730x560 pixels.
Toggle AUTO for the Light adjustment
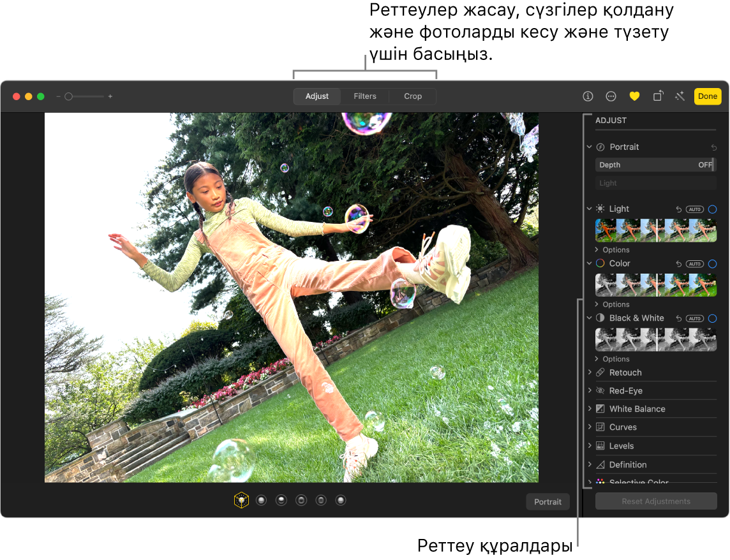[x=694, y=209]
